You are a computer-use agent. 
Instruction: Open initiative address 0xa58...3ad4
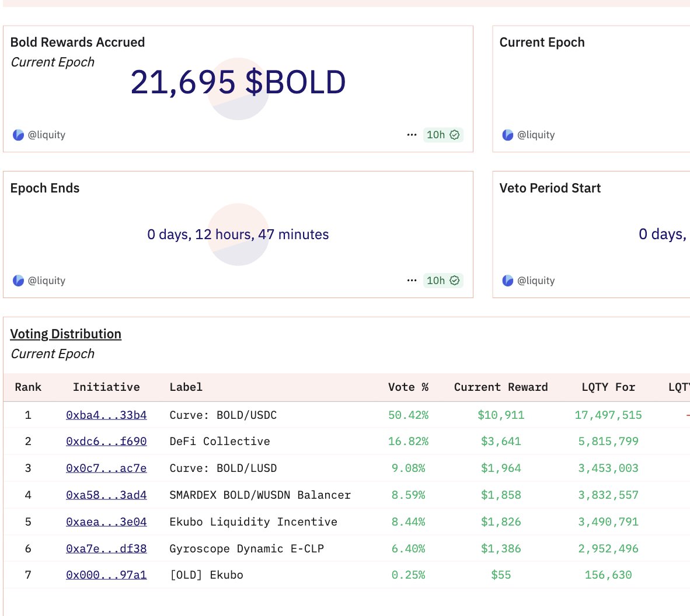pos(106,495)
